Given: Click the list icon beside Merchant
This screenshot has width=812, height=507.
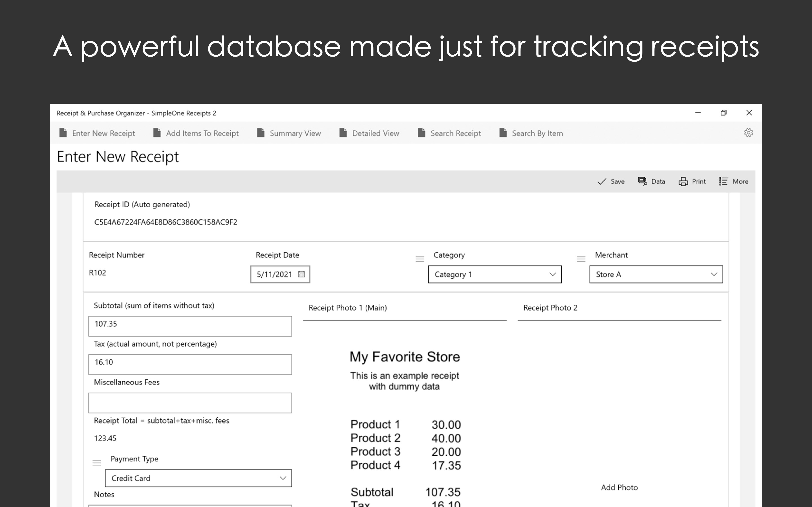Looking at the screenshot, I should click(x=581, y=259).
